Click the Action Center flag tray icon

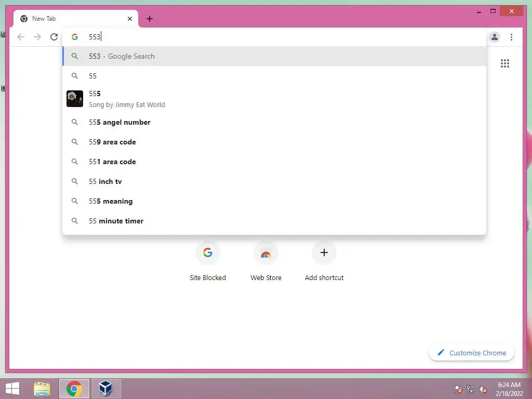458,389
